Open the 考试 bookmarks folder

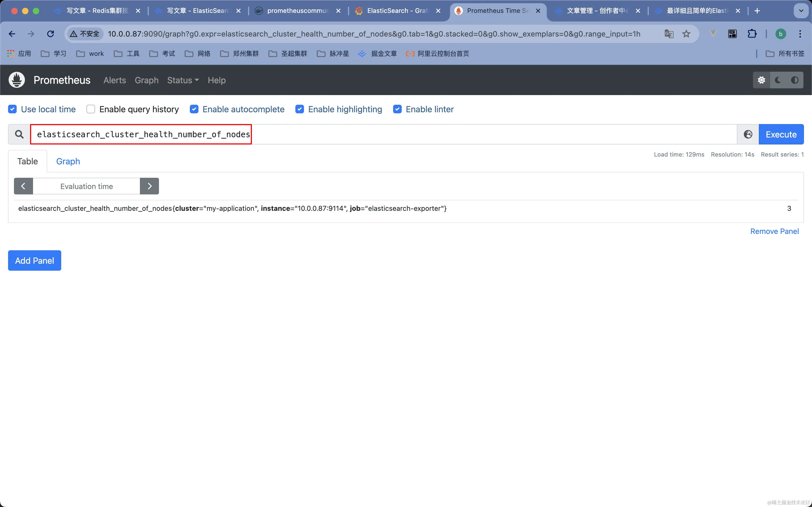[x=162, y=54]
